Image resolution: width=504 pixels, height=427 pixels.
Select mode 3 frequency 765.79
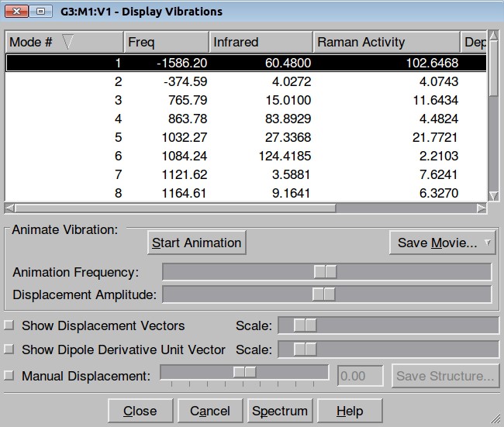(246, 100)
